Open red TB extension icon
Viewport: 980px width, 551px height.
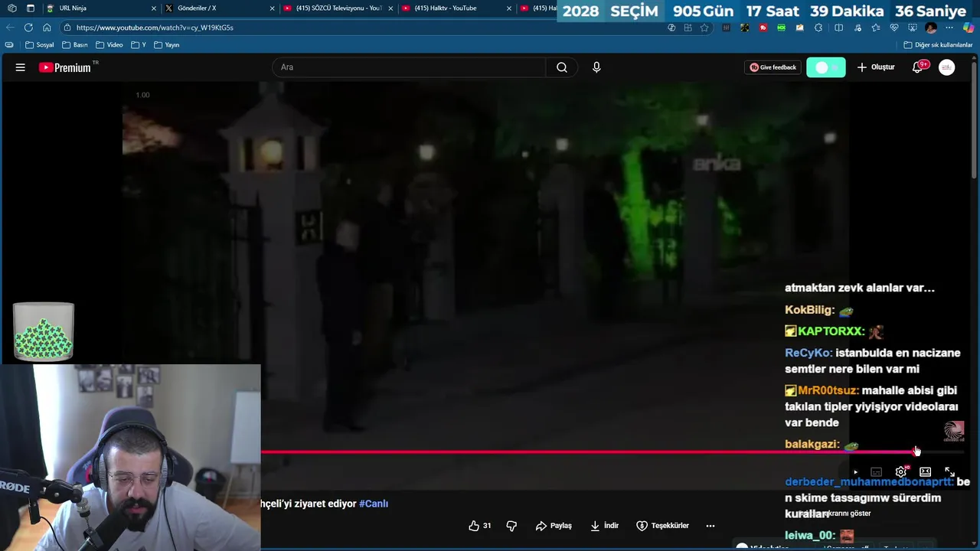point(763,28)
